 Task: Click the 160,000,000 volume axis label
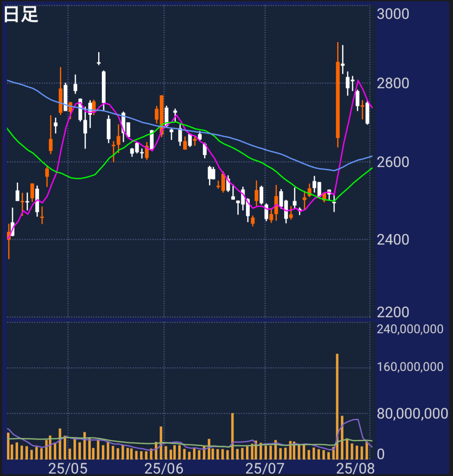point(410,367)
